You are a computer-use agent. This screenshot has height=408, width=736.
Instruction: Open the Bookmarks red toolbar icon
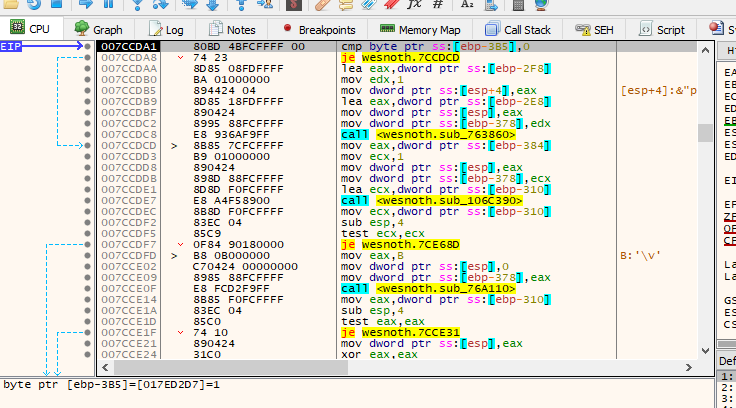[391, 5]
